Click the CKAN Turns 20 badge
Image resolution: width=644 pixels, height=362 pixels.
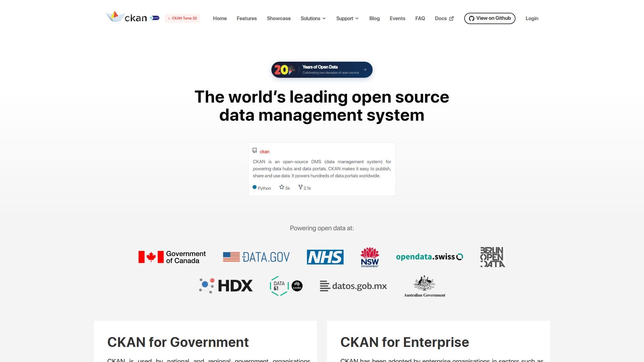point(182,18)
